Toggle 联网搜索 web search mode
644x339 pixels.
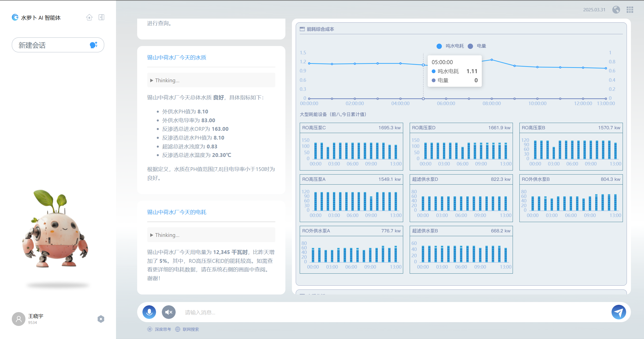click(x=187, y=329)
